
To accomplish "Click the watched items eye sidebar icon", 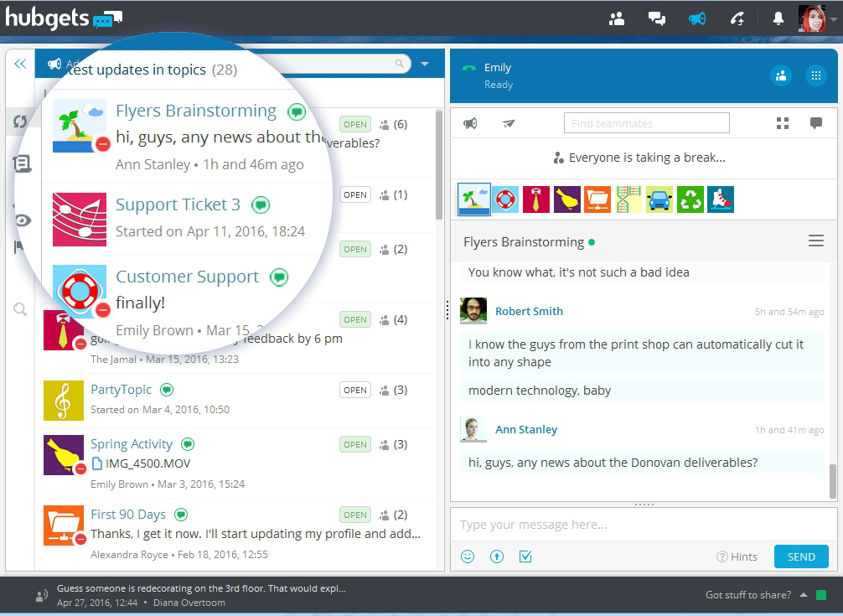I will 23,220.
